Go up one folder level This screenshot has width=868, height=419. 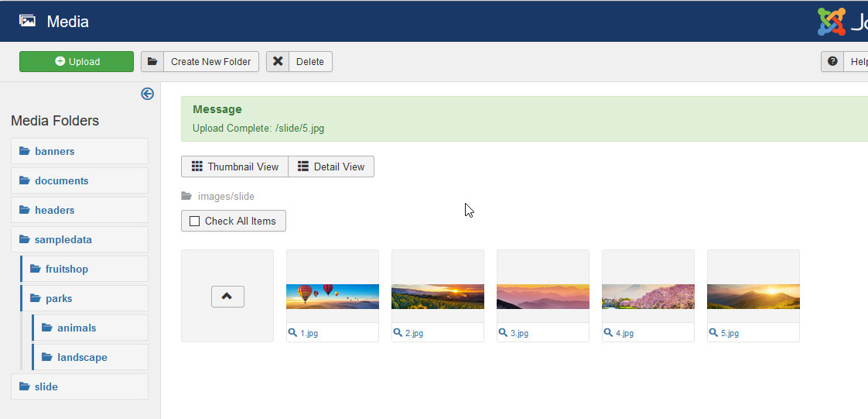coord(227,296)
